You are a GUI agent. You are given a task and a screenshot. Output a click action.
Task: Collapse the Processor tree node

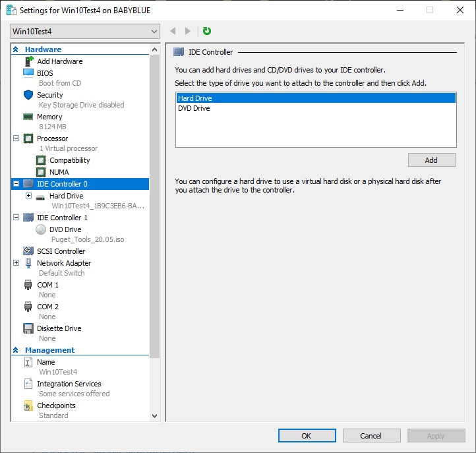point(16,138)
